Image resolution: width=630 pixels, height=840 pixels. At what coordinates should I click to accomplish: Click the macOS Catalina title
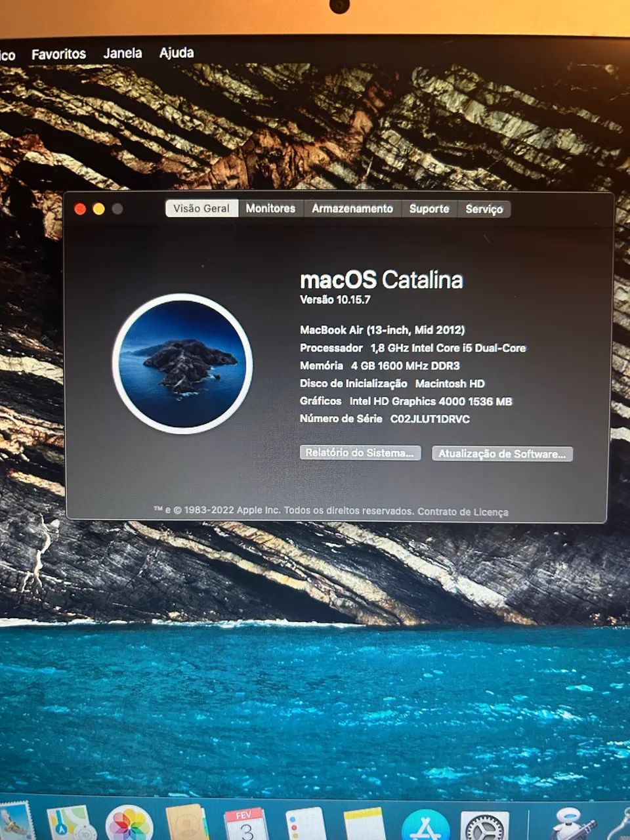[381, 280]
